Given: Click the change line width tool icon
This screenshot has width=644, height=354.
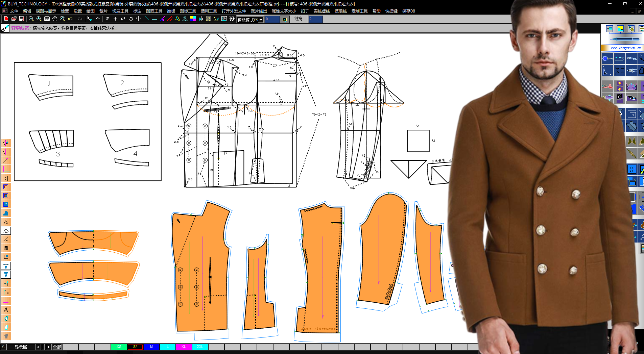Looking at the screenshot, I should 5,28.
